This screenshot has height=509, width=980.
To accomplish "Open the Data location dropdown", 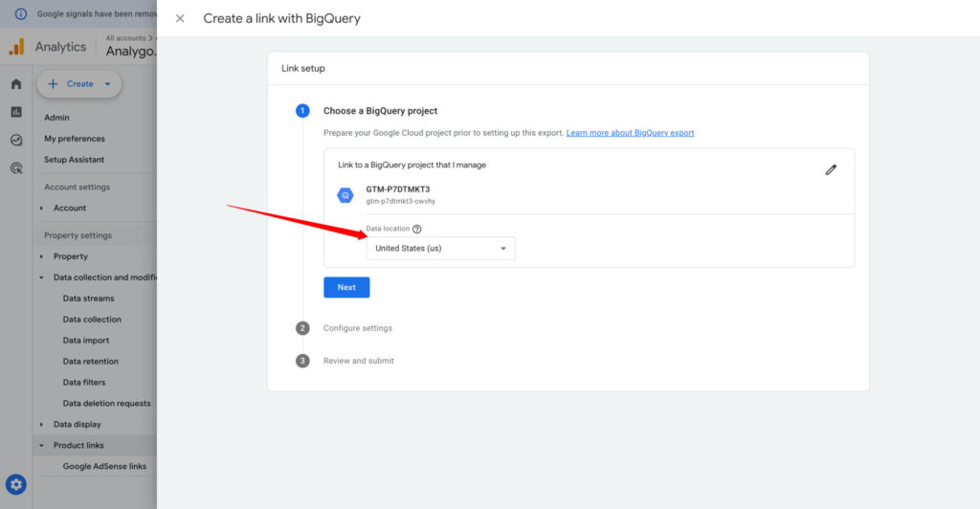I will click(x=440, y=249).
